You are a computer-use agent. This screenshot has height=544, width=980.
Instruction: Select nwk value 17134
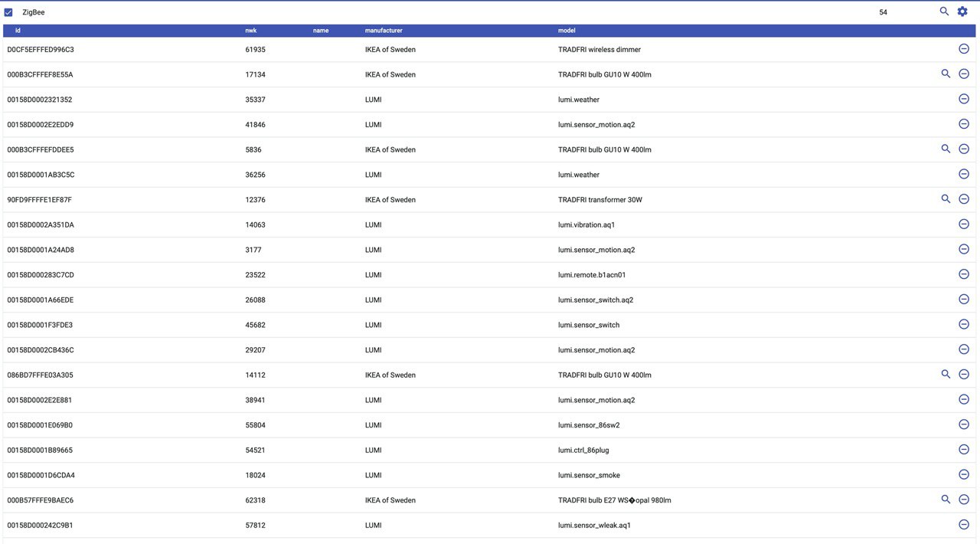click(255, 74)
